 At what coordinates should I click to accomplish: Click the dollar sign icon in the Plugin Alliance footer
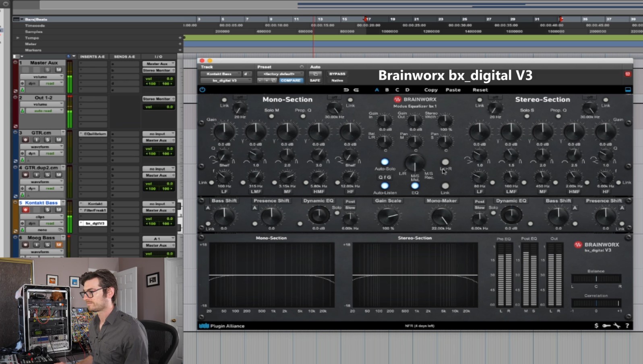click(596, 325)
